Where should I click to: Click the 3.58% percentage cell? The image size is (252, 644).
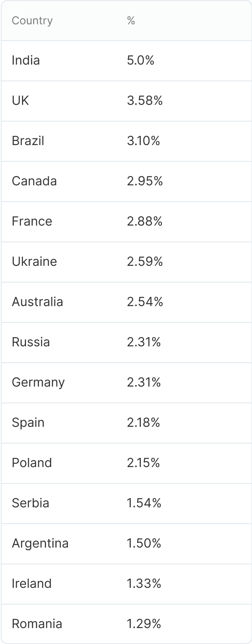[145, 101]
